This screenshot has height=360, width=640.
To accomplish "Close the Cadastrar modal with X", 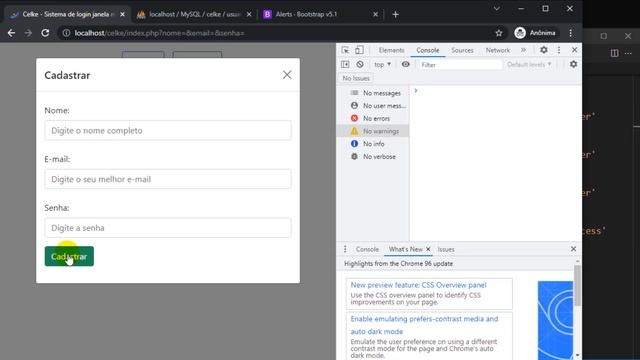I will (x=287, y=75).
